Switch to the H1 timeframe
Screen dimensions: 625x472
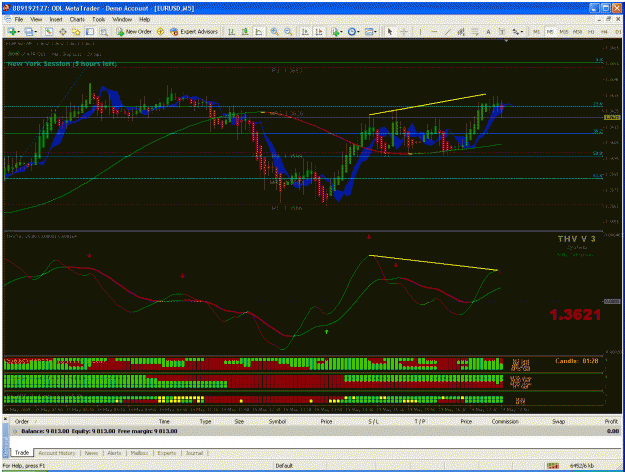(x=591, y=31)
